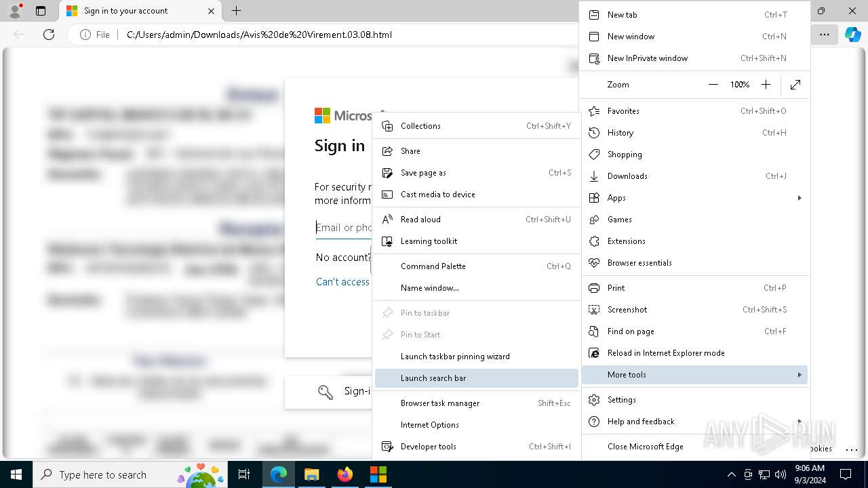Open the profile avatar icon
868x488 pixels.
15,11
